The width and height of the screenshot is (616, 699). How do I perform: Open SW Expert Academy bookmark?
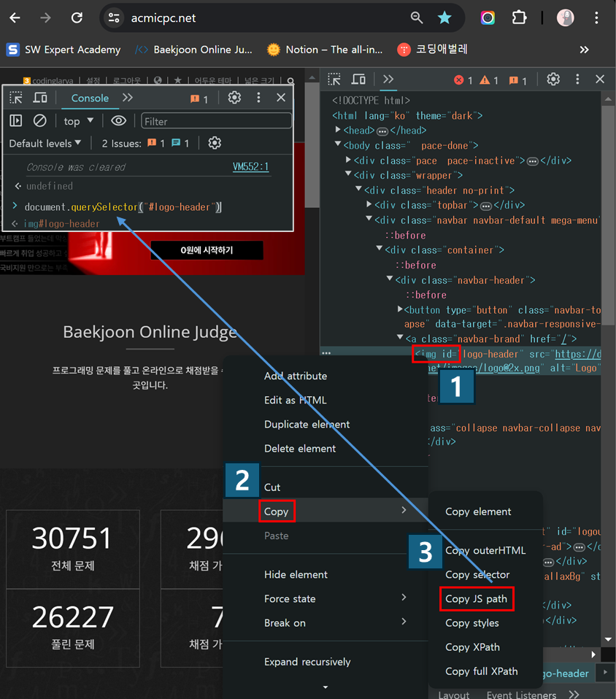tap(63, 50)
